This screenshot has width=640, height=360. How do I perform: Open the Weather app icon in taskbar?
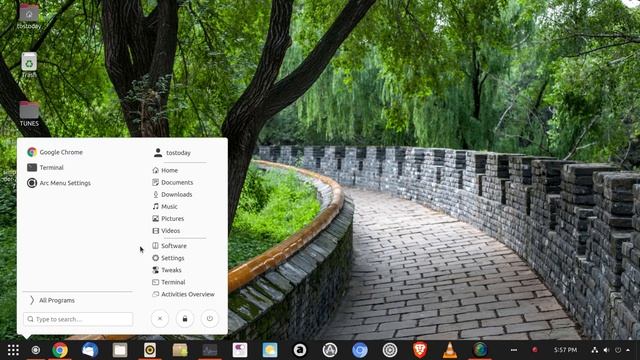point(270,350)
